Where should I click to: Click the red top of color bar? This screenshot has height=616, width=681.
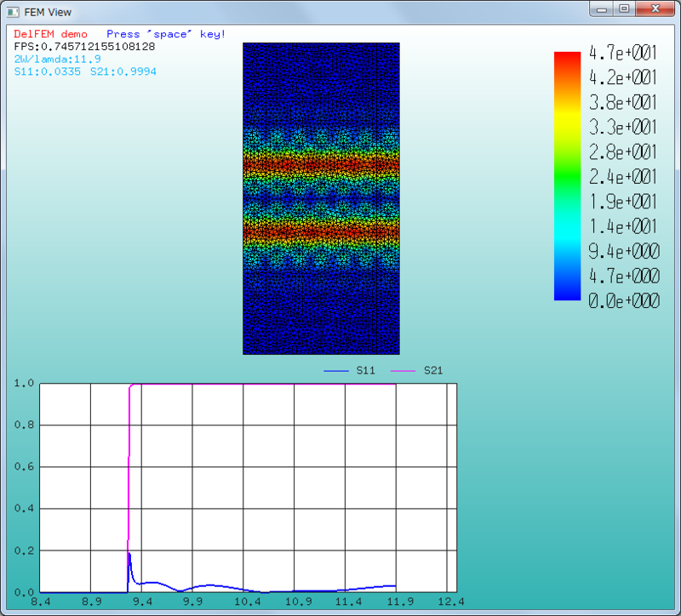point(567,59)
